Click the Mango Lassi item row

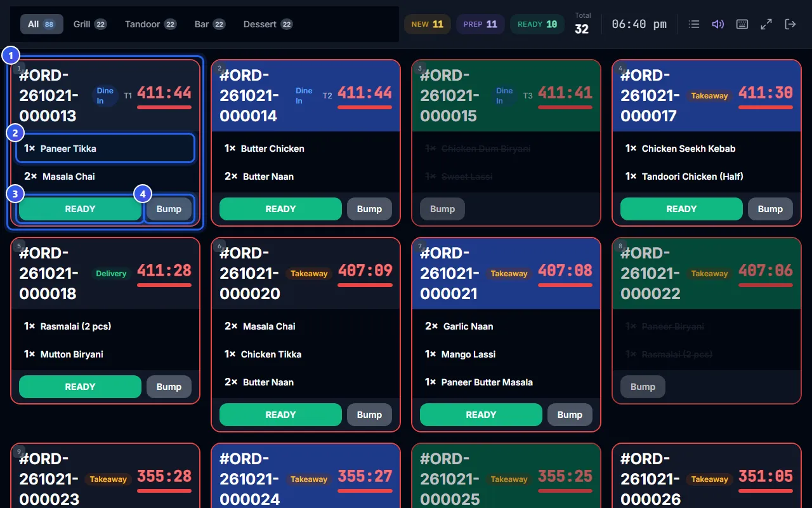click(506, 354)
